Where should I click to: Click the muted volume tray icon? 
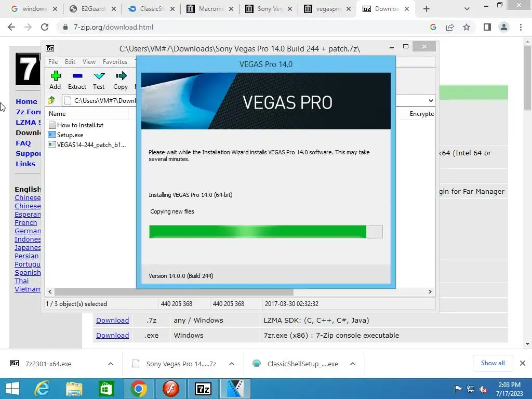tap(483, 389)
